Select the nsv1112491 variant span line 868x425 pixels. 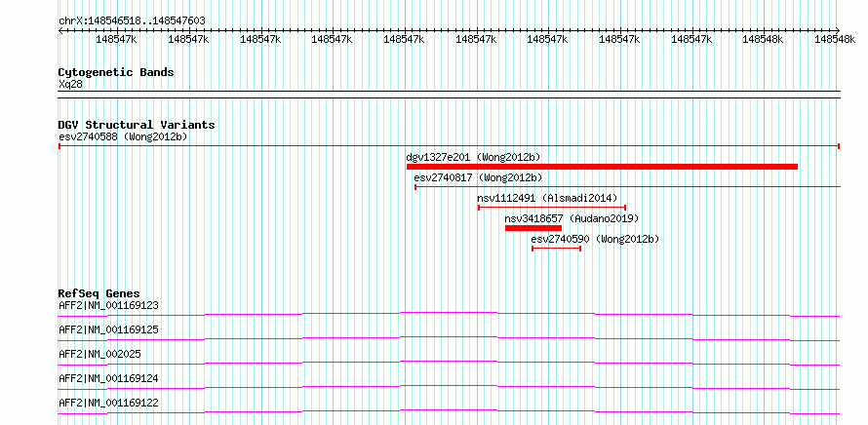552,208
